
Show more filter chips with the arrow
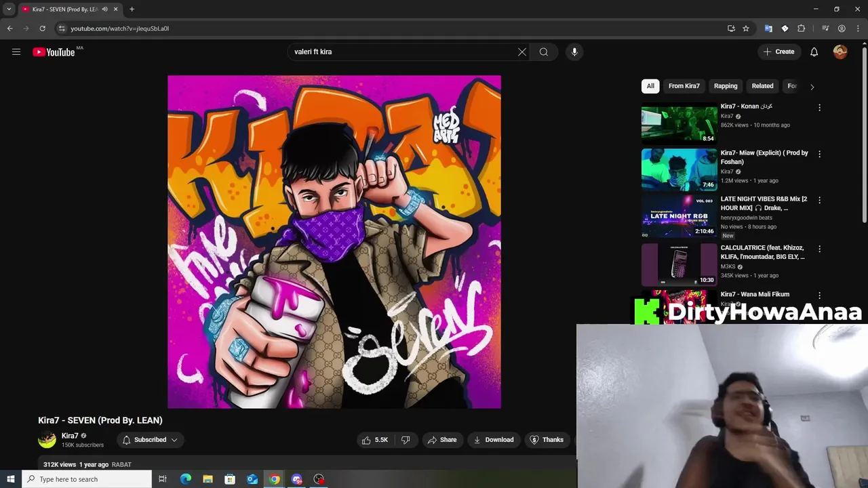[812, 87]
